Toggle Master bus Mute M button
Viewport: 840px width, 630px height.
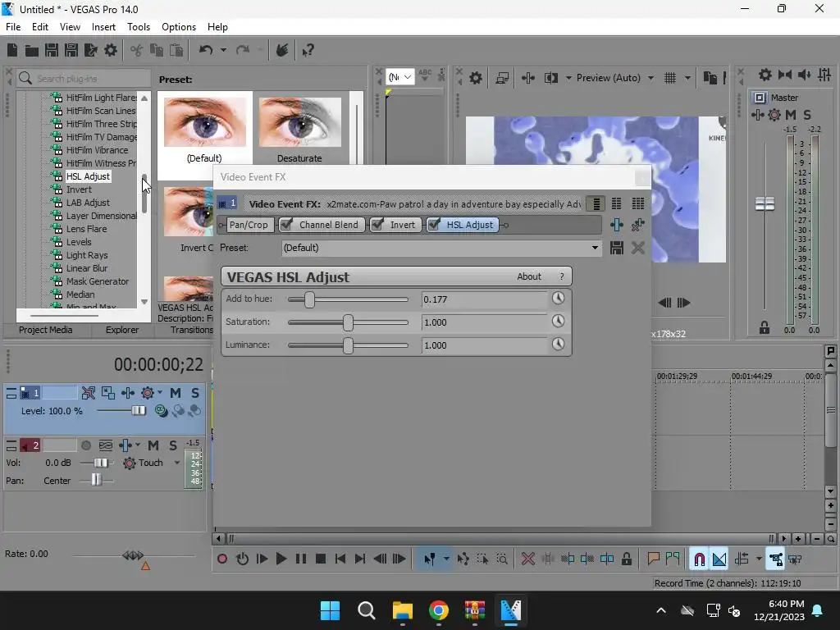(790, 115)
